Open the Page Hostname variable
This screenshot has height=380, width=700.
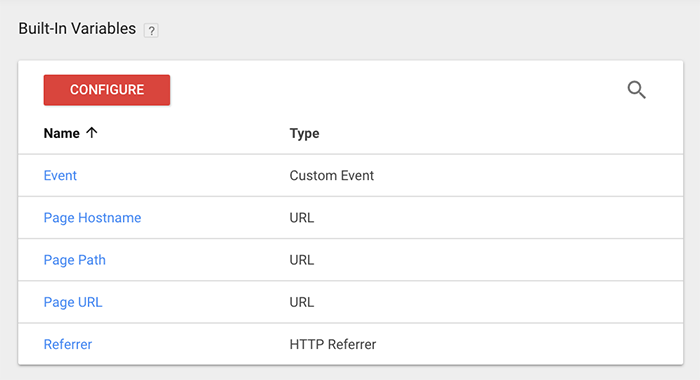pyautogui.click(x=92, y=217)
